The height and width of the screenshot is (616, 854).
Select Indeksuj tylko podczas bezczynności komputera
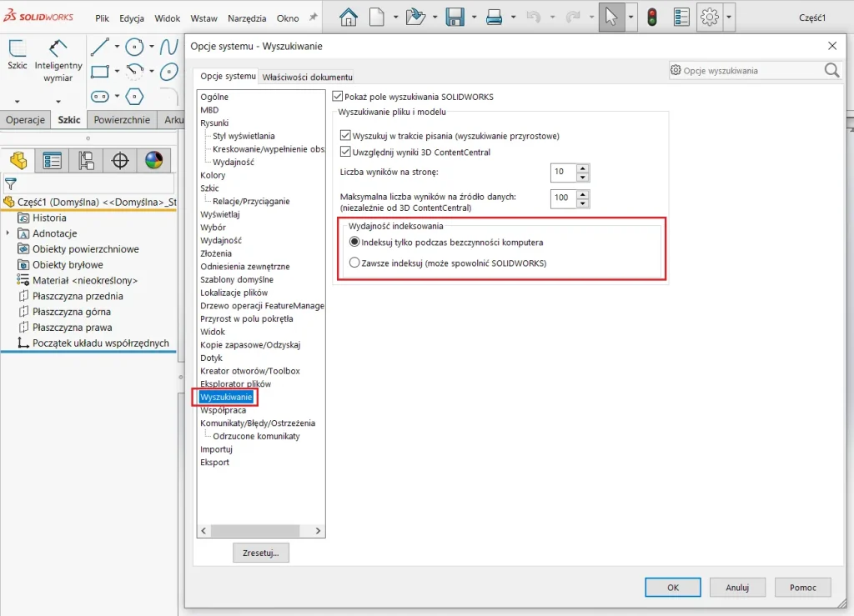(354, 242)
